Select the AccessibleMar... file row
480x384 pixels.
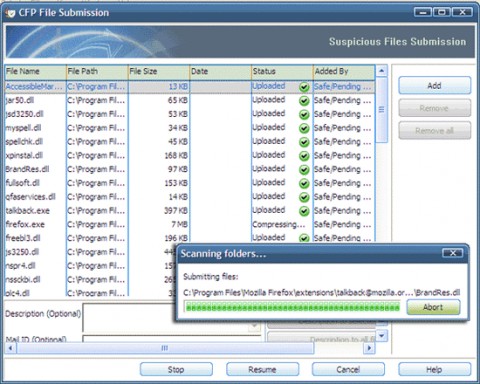(x=190, y=87)
